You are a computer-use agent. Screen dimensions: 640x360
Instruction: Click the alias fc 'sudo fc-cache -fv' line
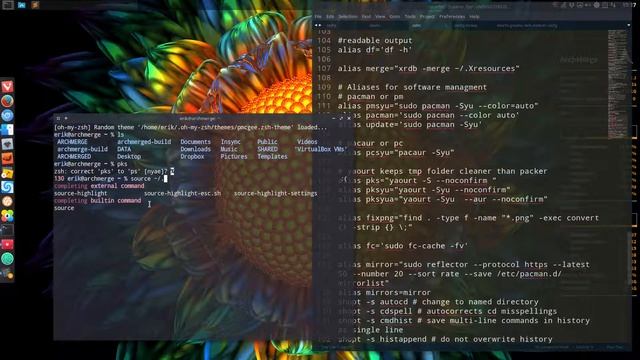pyautogui.click(x=402, y=246)
